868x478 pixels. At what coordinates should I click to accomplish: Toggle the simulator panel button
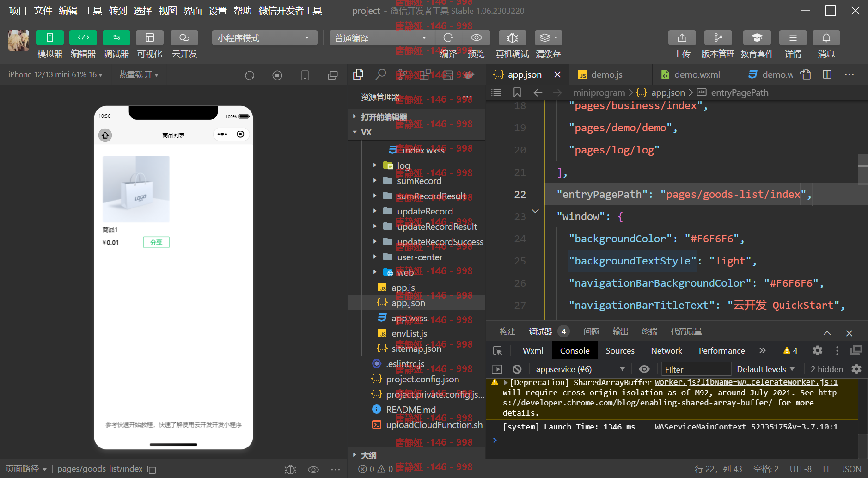pyautogui.click(x=49, y=38)
